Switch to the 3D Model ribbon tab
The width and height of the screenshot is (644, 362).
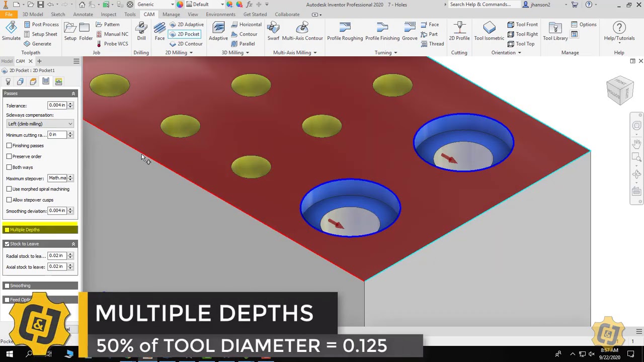[33, 15]
